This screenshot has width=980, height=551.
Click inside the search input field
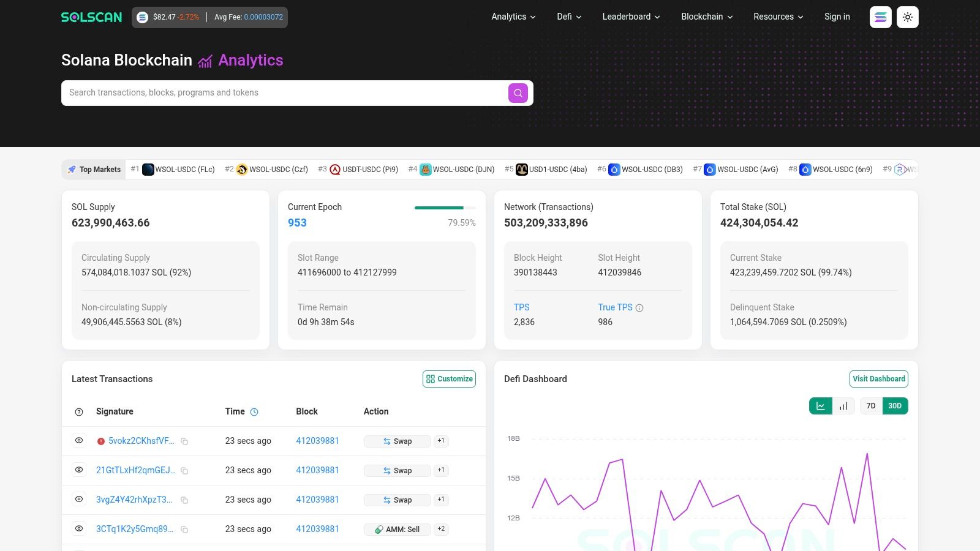point(276,92)
